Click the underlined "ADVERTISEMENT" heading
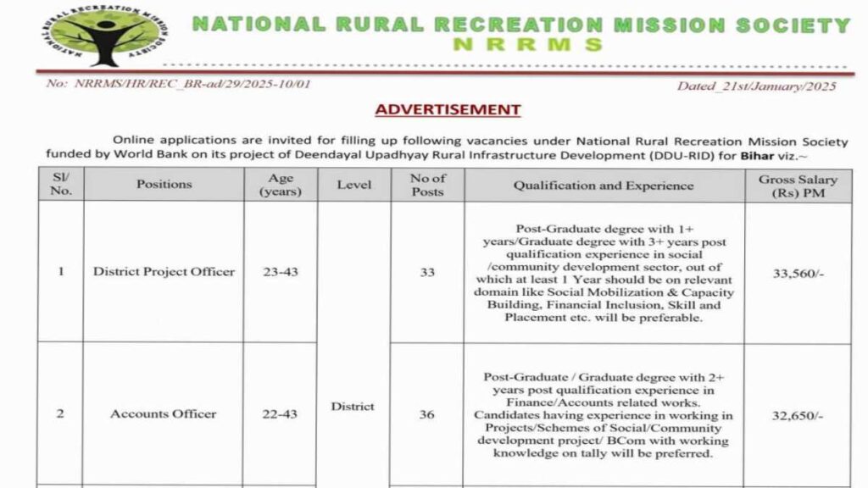868x488 pixels. pos(448,109)
